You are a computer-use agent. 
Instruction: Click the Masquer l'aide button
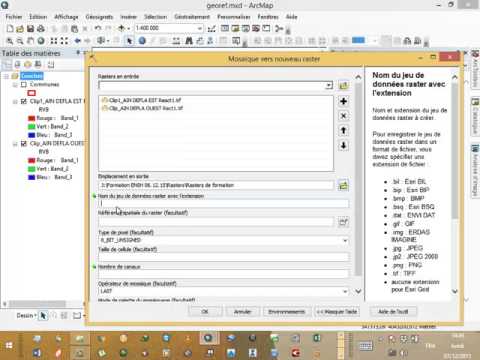click(337, 312)
